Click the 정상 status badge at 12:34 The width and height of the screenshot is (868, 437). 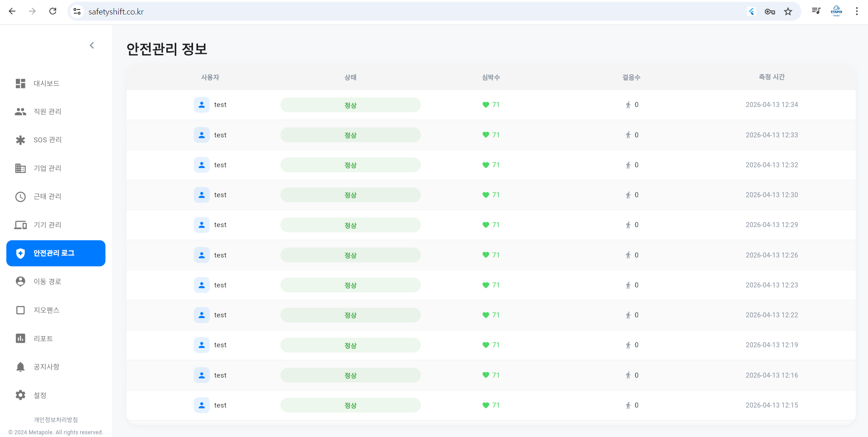(x=350, y=105)
